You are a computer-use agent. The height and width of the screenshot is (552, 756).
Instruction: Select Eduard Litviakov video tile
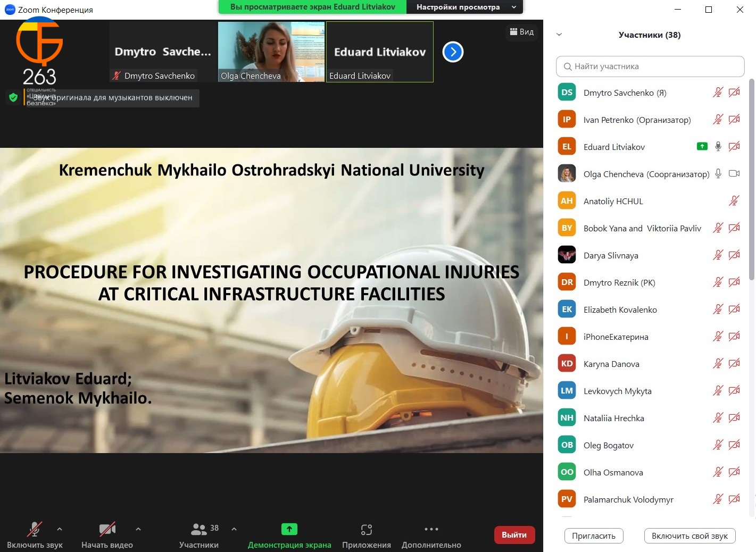(380, 52)
